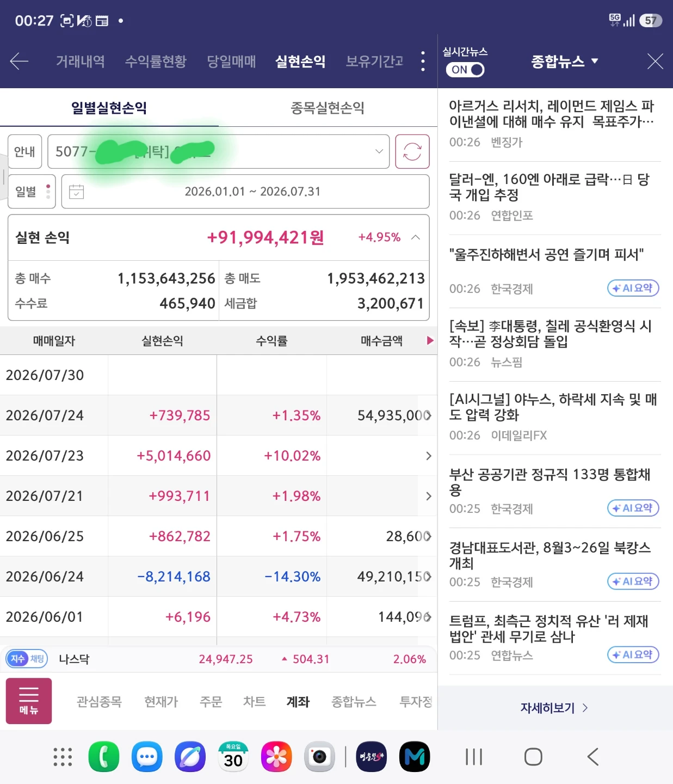Viewport: 673px width, 784px height.
Task: Select the 당일매매 tab
Action: point(231,61)
